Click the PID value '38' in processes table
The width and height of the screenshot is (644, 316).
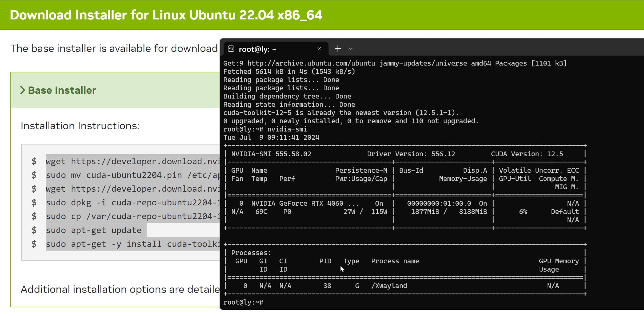327,286
